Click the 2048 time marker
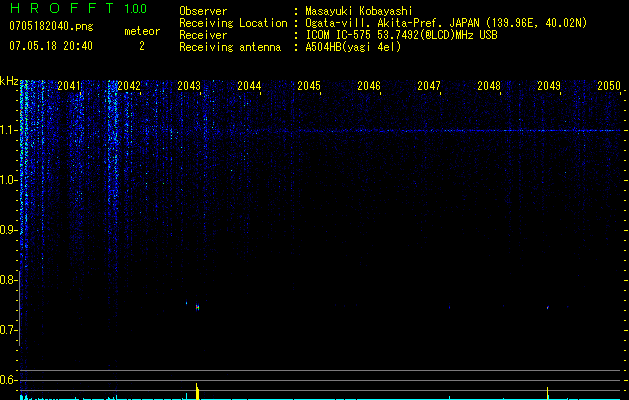Viewport: 629px width, 400px height. pos(489,86)
